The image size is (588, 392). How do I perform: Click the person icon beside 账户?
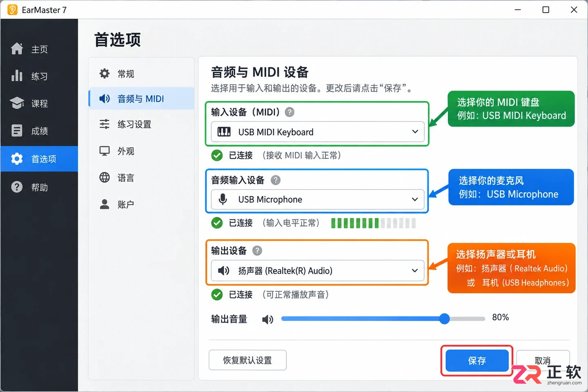[105, 204]
